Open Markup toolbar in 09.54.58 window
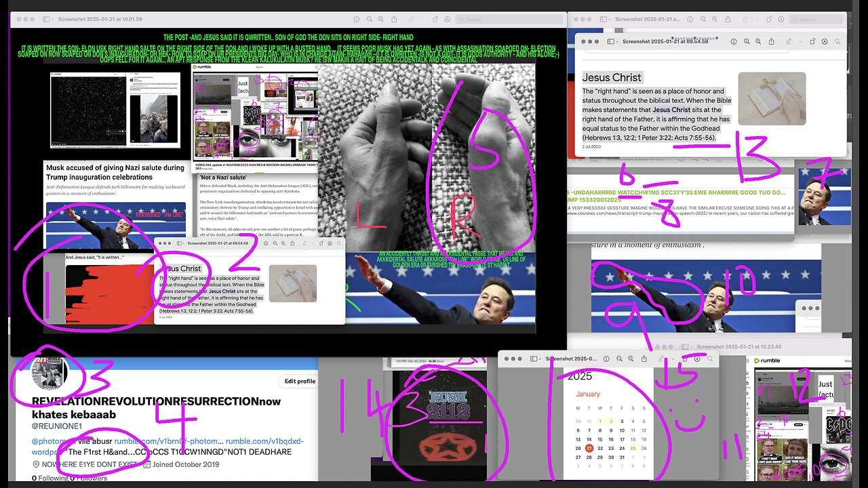The width and height of the screenshot is (868, 488). [x=825, y=41]
